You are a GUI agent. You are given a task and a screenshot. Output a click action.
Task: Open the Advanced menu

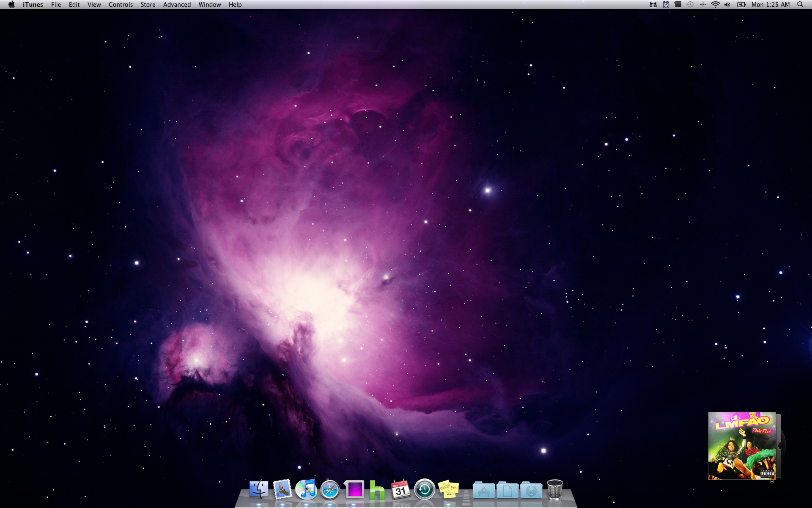177,5
